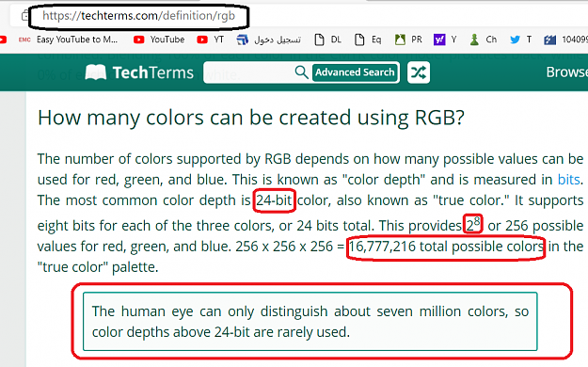Open the YouTube bookmark
The height and width of the screenshot is (367, 588).
(x=159, y=40)
